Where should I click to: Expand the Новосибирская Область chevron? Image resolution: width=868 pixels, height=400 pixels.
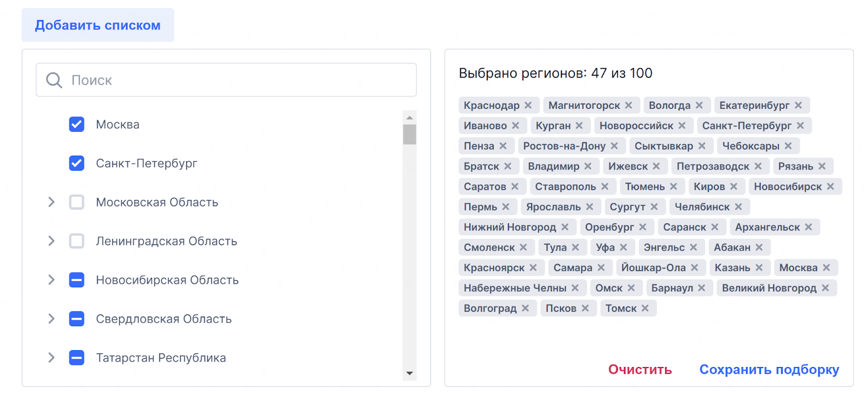(52, 280)
